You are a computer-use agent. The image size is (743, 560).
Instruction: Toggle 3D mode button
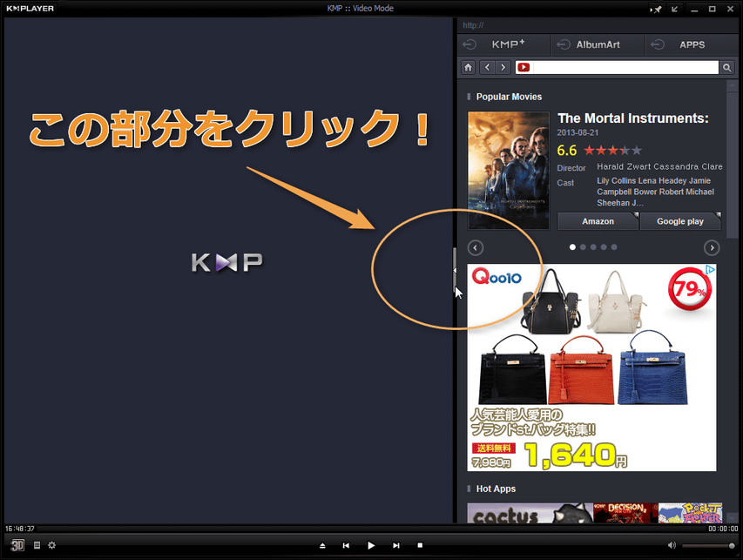click(x=17, y=545)
